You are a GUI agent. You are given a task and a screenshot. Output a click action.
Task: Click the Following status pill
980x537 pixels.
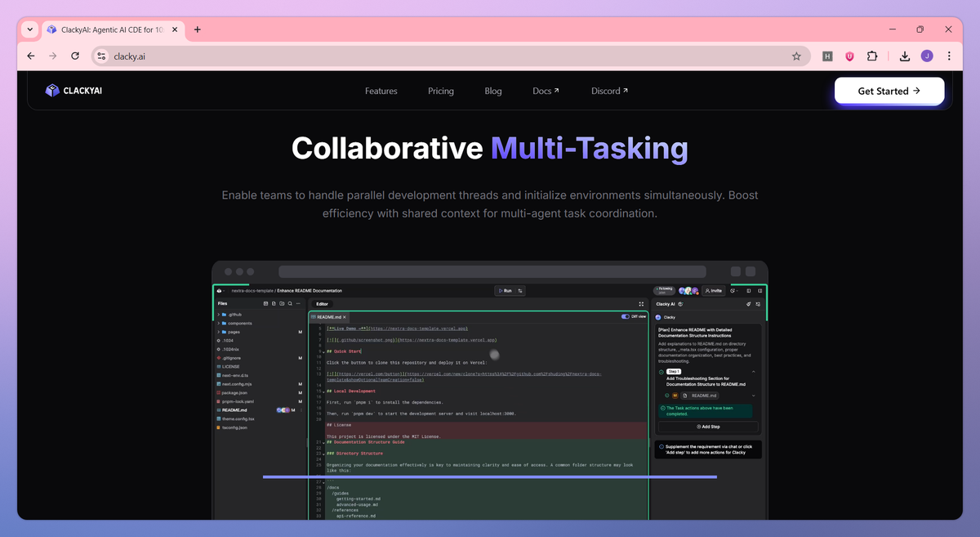664,291
